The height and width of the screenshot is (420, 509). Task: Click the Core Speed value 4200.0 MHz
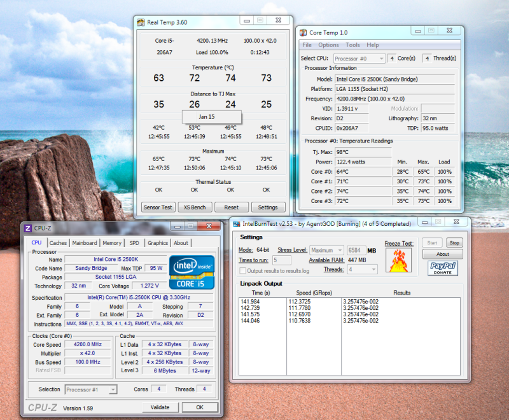[x=88, y=344]
